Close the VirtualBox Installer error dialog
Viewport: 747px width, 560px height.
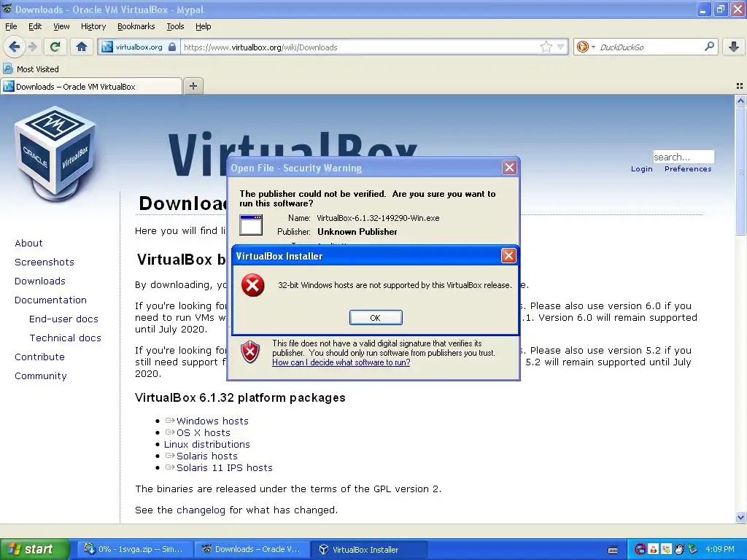pos(508,256)
